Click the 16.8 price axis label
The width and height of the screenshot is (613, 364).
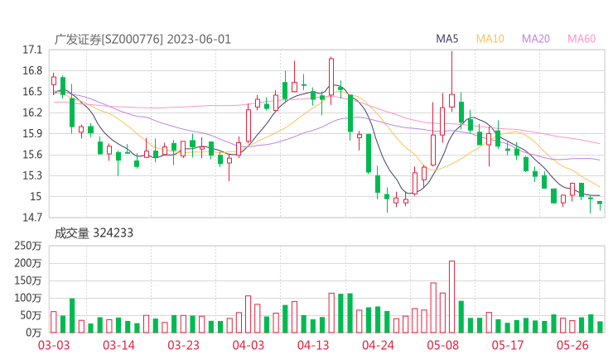click(x=32, y=71)
